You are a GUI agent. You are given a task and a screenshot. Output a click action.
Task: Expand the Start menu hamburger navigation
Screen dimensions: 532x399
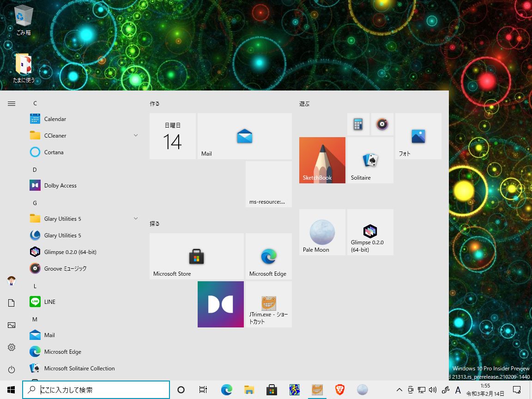[x=12, y=103]
